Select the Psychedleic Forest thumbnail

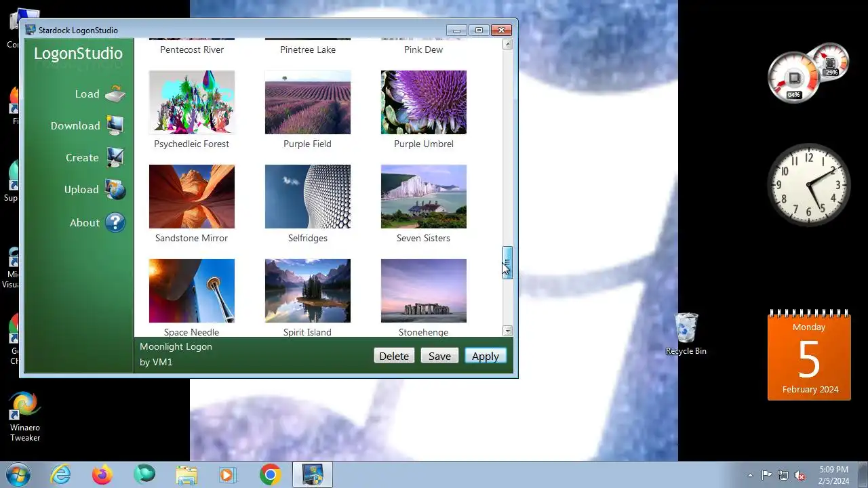point(192,102)
